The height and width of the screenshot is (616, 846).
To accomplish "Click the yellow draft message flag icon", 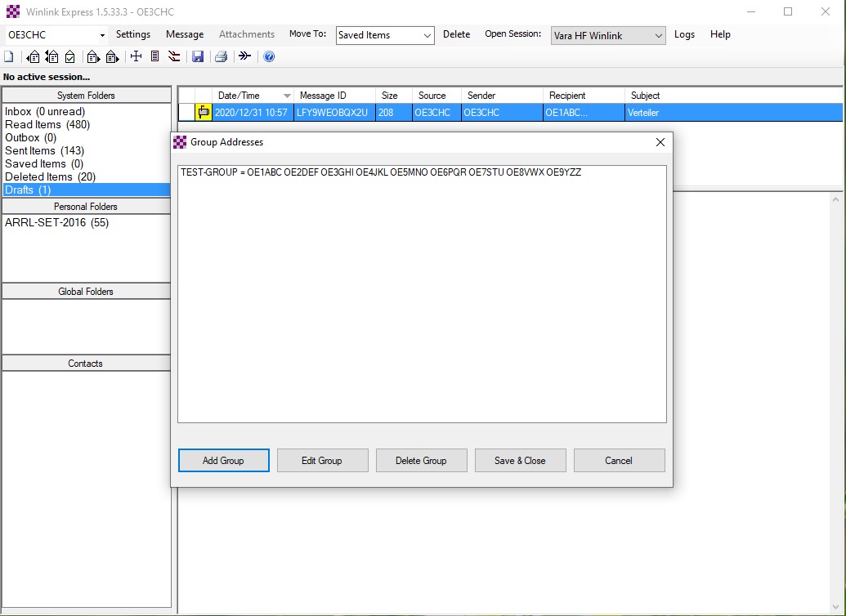I will coord(204,112).
